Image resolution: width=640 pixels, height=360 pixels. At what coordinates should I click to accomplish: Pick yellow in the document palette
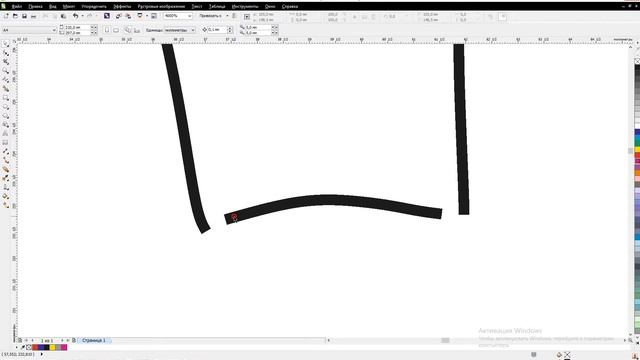click(52, 347)
